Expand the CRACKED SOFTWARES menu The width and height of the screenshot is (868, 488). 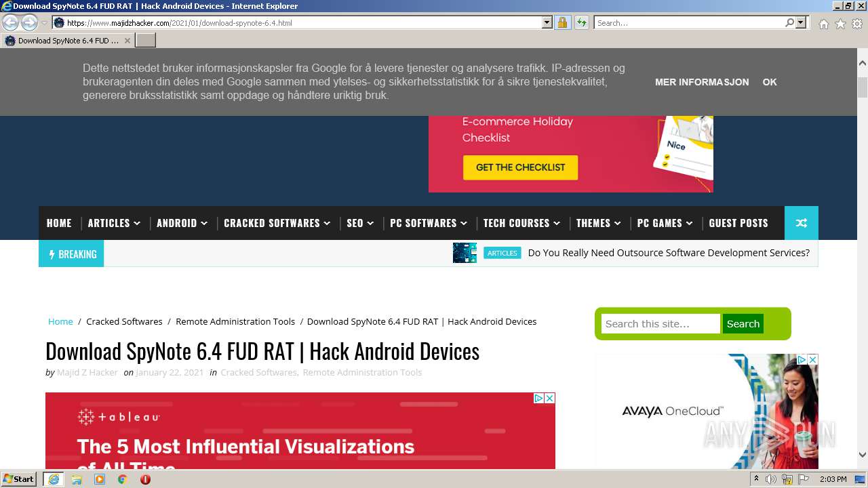coord(277,223)
